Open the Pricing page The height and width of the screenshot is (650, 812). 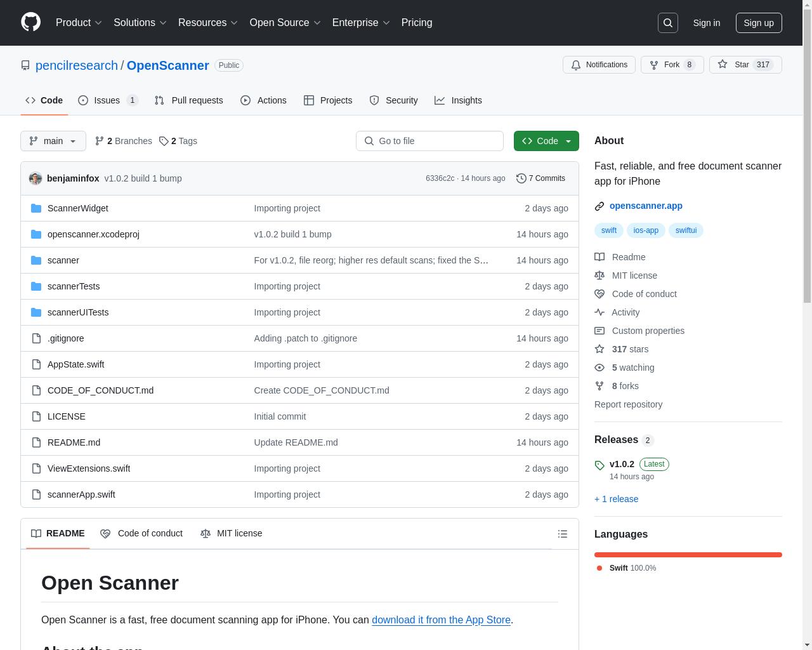coord(417,23)
